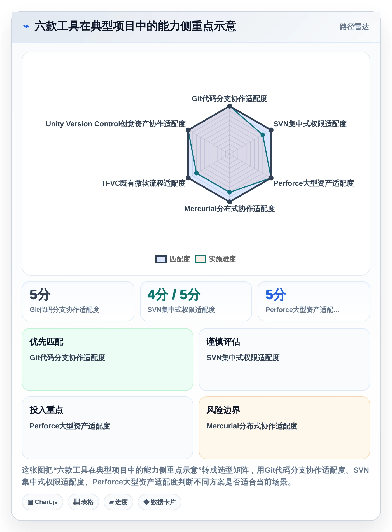
Task: Select the 5分 Git score card
Action: (x=78, y=301)
